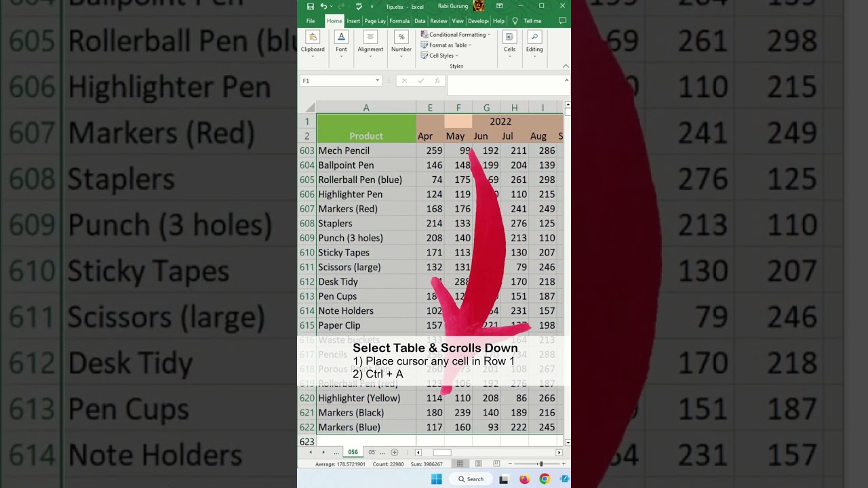Open Format as Table dropdown
The width and height of the screenshot is (868, 488).
pyautogui.click(x=446, y=45)
